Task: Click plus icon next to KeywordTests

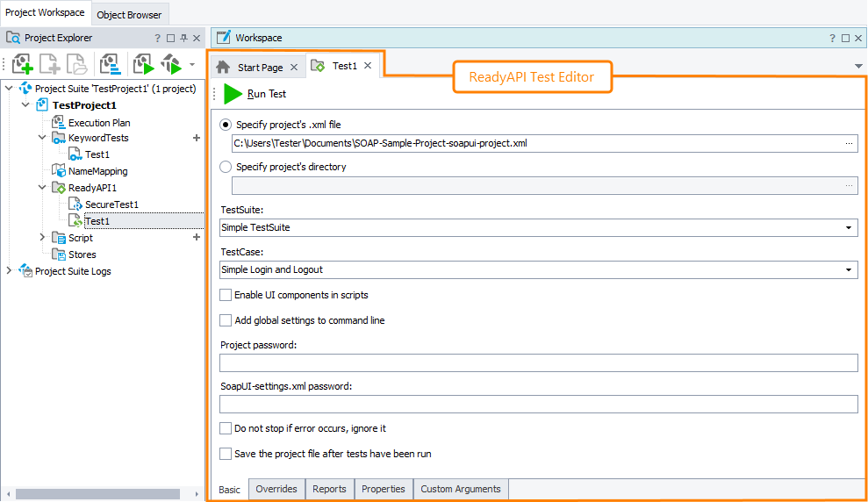Action: click(197, 138)
